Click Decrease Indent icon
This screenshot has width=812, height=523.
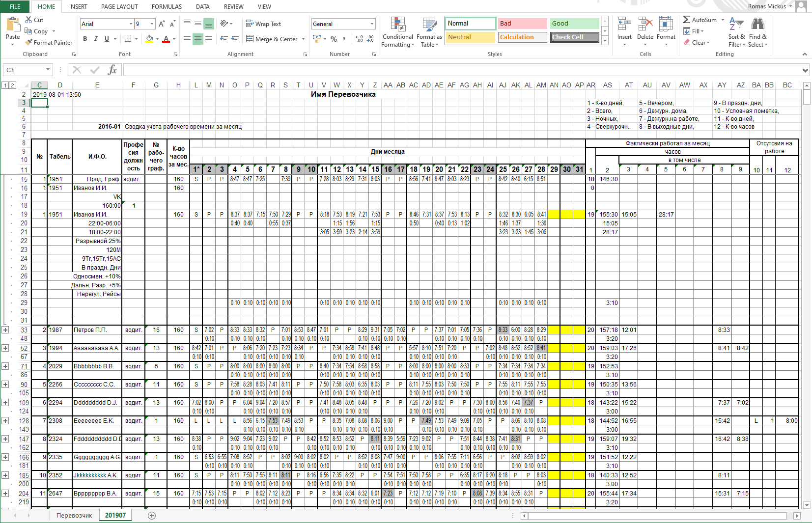click(x=224, y=39)
